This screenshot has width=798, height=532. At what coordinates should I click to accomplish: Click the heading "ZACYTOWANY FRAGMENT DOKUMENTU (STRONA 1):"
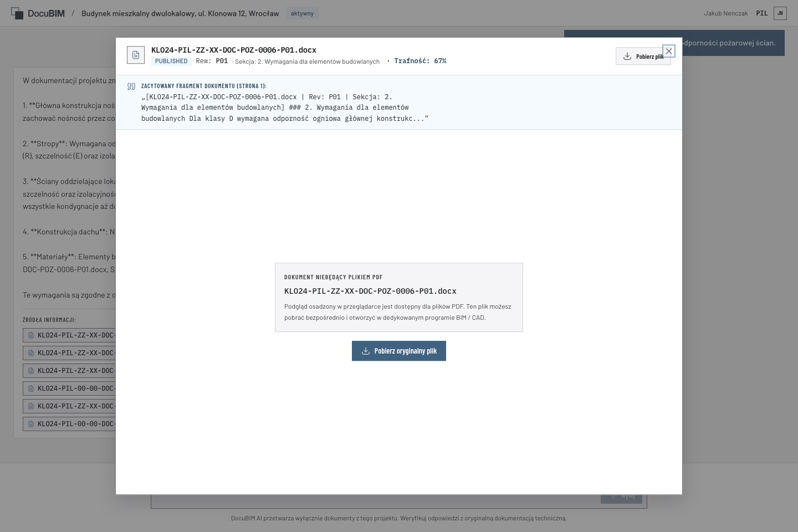[204, 86]
